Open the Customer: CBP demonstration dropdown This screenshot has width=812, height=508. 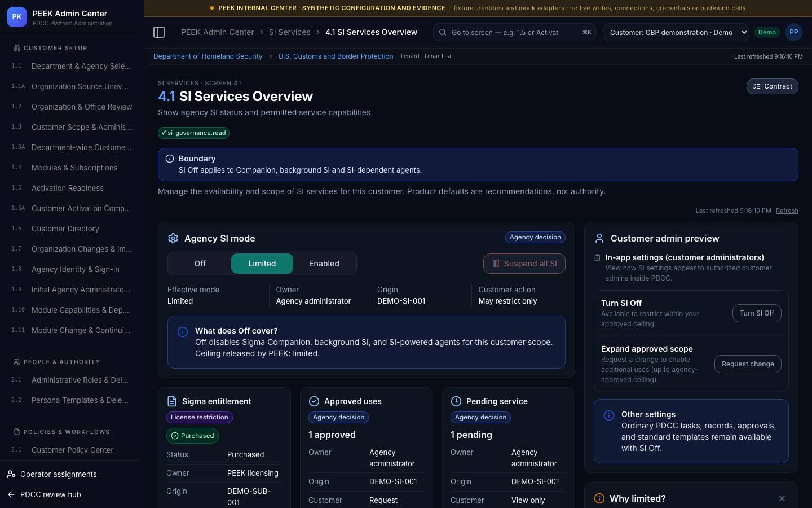point(676,32)
